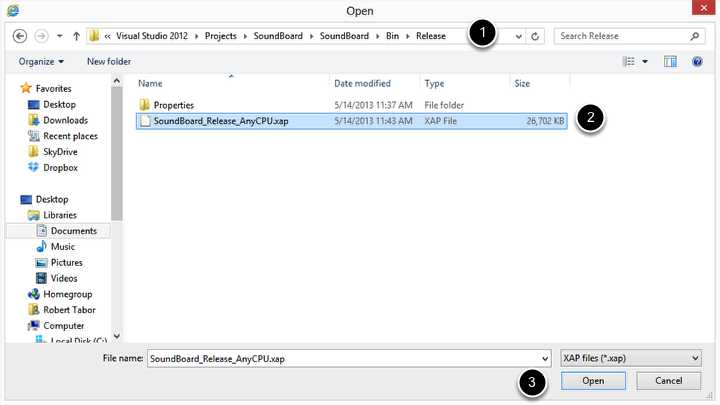The width and height of the screenshot is (720, 405).
Task: Sort files by Type column
Action: [434, 84]
